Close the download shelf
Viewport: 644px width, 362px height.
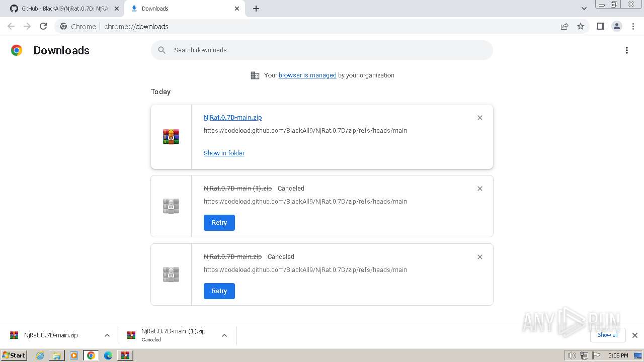[x=635, y=335]
